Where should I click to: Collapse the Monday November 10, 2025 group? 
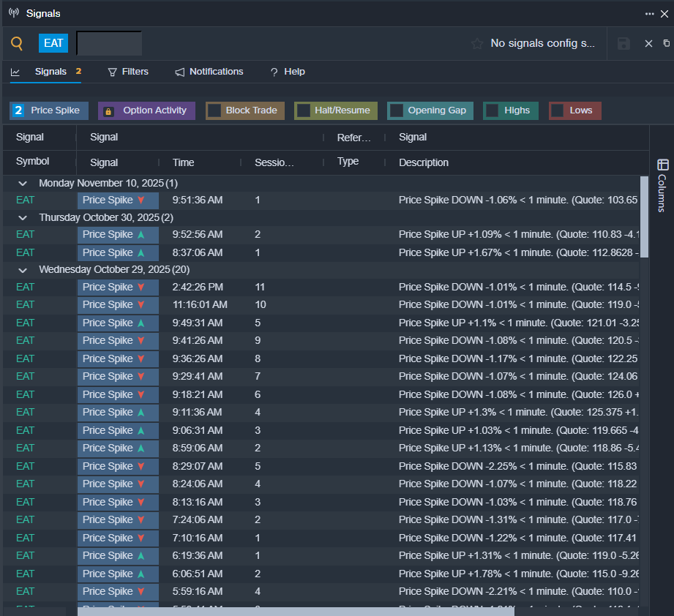click(23, 183)
